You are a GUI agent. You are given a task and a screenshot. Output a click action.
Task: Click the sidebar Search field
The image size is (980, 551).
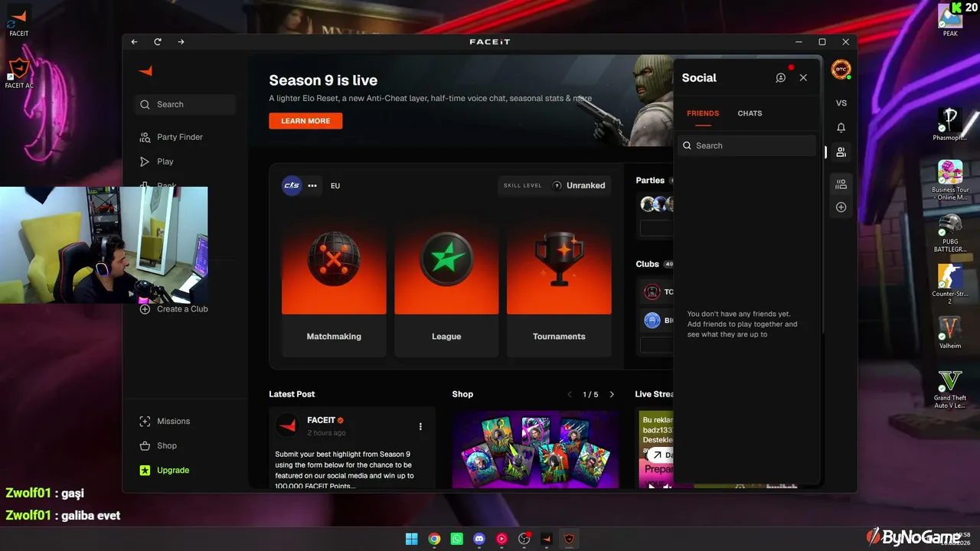point(185,105)
